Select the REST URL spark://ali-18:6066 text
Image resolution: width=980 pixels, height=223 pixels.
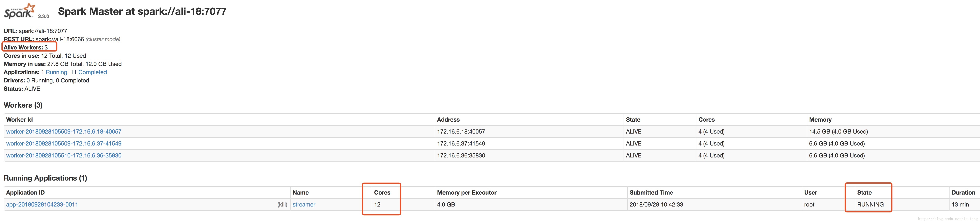(x=44, y=39)
